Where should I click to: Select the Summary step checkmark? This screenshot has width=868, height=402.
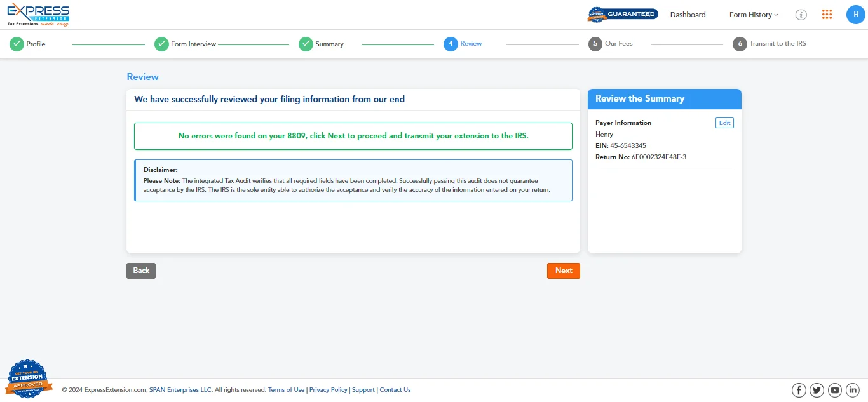click(x=305, y=44)
